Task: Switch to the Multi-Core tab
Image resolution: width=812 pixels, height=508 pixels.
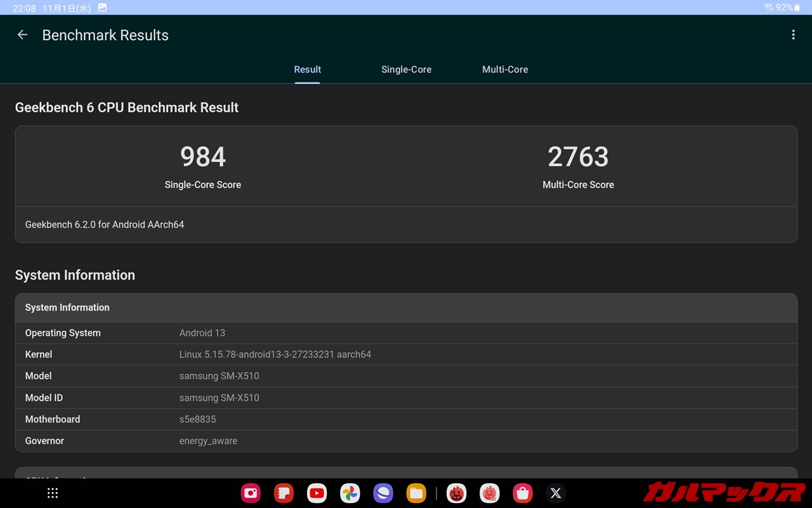Action: pyautogui.click(x=505, y=70)
